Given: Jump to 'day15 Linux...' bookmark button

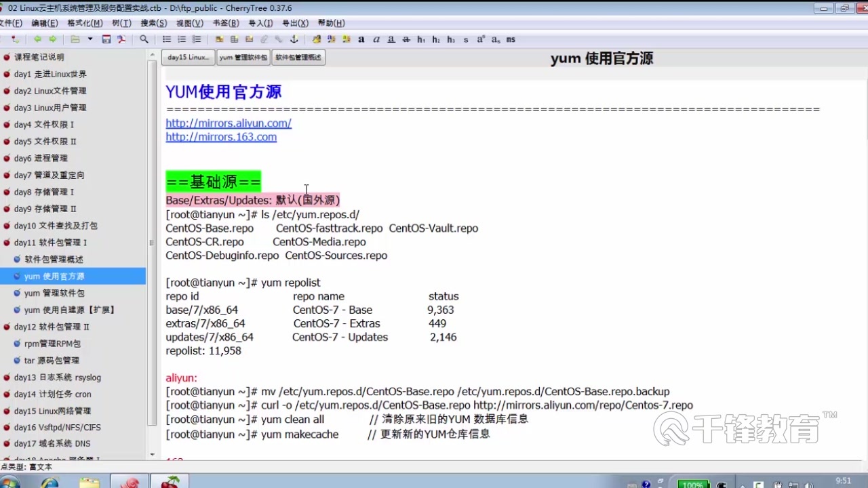Looking at the screenshot, I should point(189,58).
